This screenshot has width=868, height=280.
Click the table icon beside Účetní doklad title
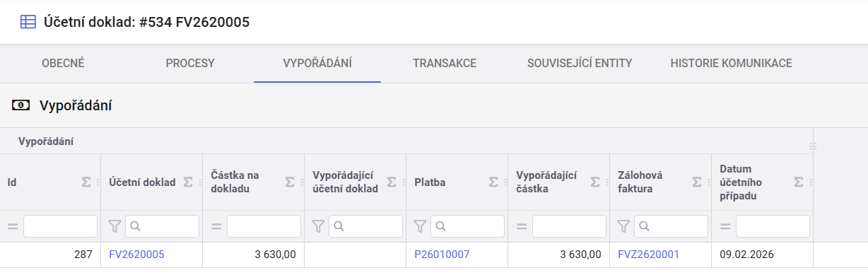[x=28, y=22]
